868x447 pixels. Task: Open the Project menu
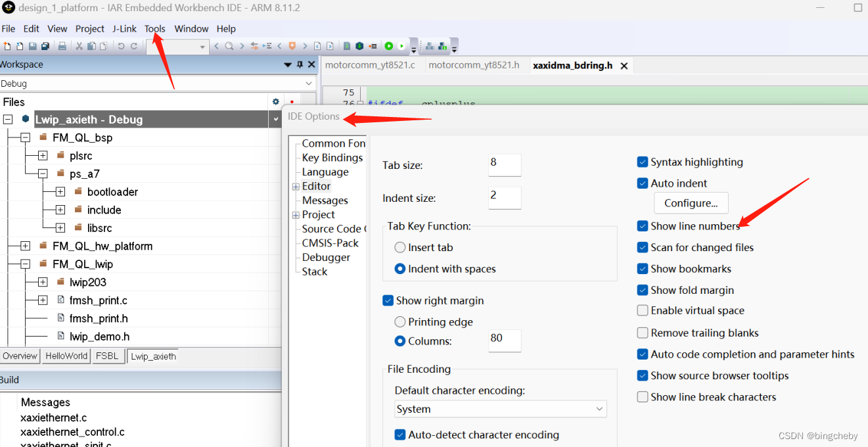90,29
